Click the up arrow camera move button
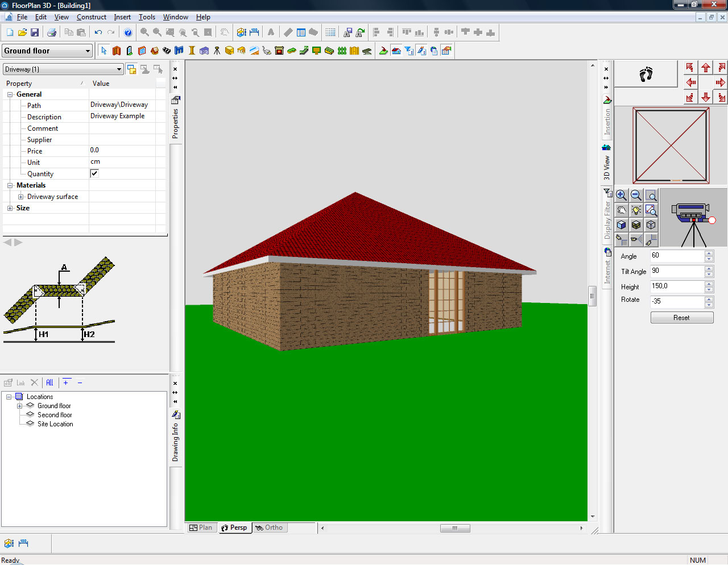This screenshot has height=565, width=728. (706, 68)
